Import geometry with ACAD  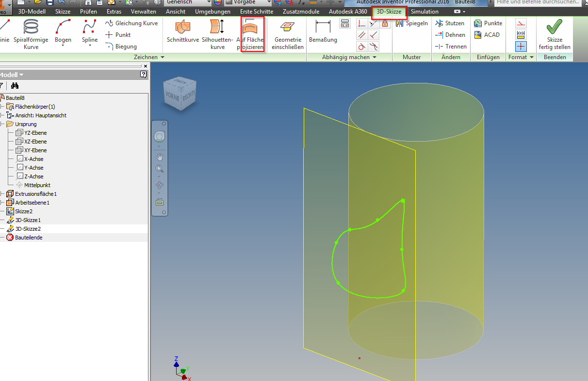tap(487, 34)
